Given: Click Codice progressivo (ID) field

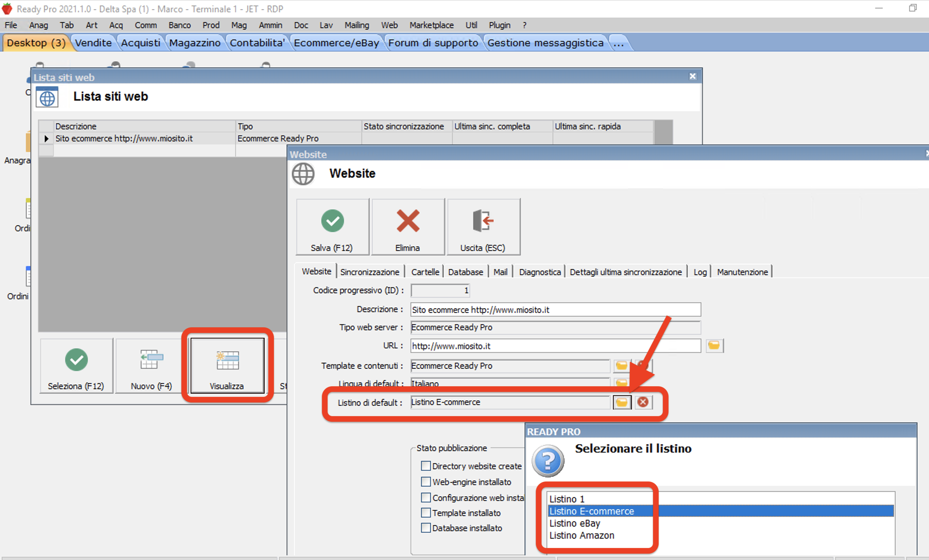Looking at the screenshot, I should 440,290.
